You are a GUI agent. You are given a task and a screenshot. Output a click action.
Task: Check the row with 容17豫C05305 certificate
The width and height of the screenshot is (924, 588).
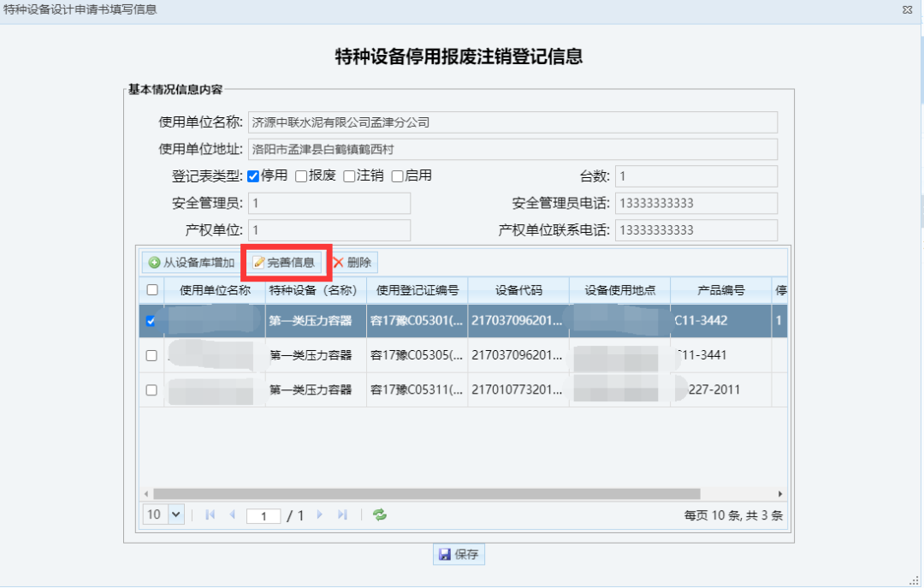click(x=151, y=356)
